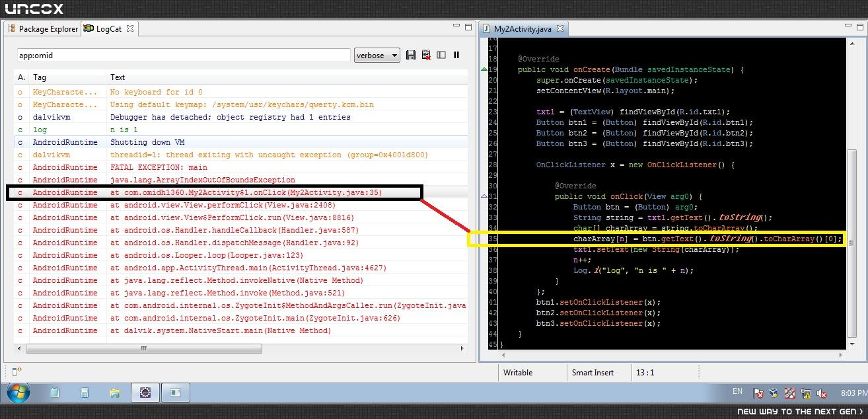The width and height of the screenshot is (868, 419).
Task: Open the last pinned taskbar application
Action: click(x=175, y=393)
